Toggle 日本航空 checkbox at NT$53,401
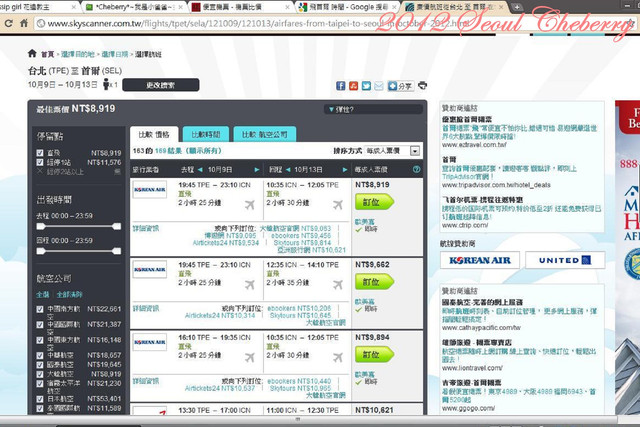This screenshot has width=640, height=427. [x=40, y=399]
